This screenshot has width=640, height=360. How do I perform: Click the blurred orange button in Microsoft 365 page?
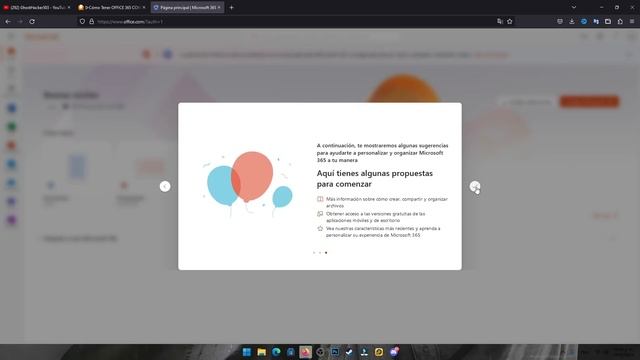click(x=589, y=101)
